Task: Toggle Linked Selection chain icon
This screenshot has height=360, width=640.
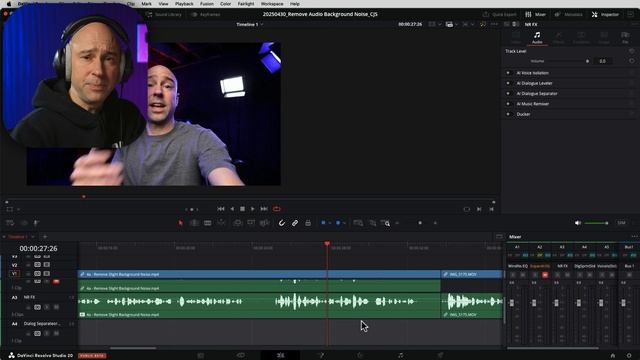Action: point(295,223)
